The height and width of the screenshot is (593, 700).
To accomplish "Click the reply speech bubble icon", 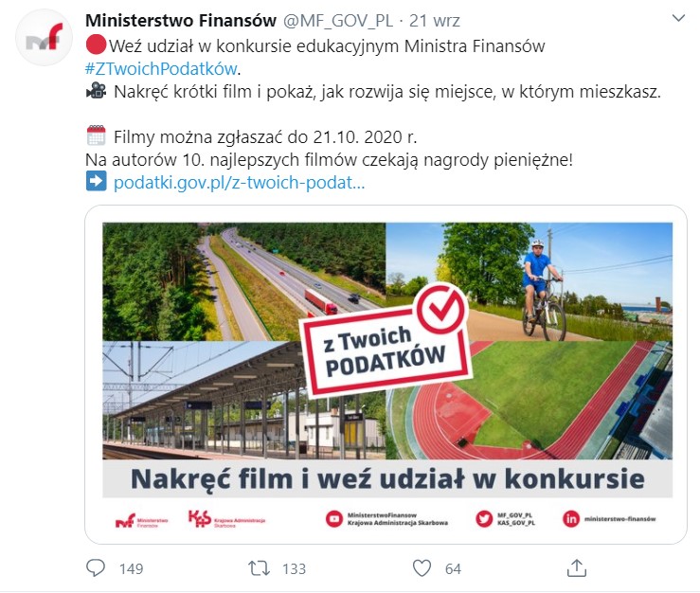I will click(95, 568).
